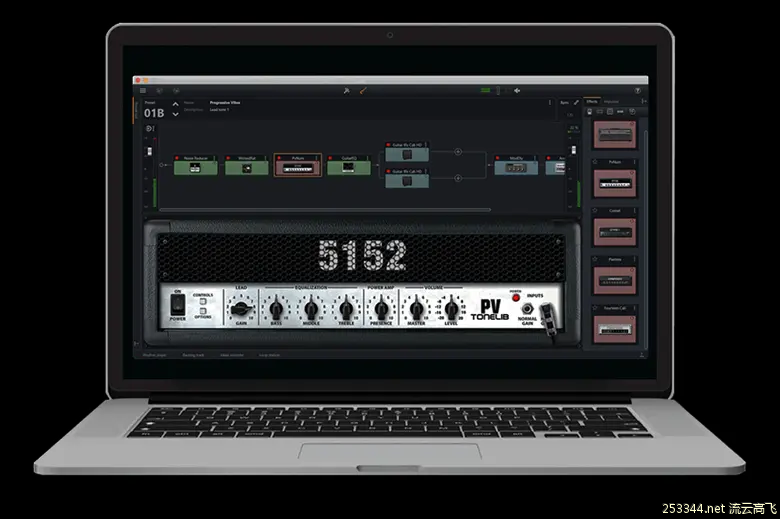The width and height of the screenshot is (780, 519).
Task: Select the fifth round effects filter icon
Action: pos(632,112)
